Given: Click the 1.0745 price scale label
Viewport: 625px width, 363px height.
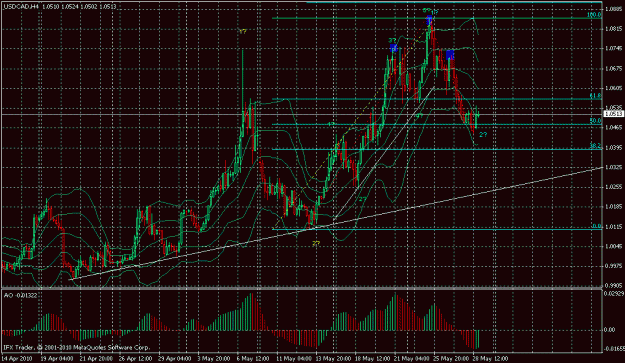Looking at the screenshot, I should [x=613, y=49].
